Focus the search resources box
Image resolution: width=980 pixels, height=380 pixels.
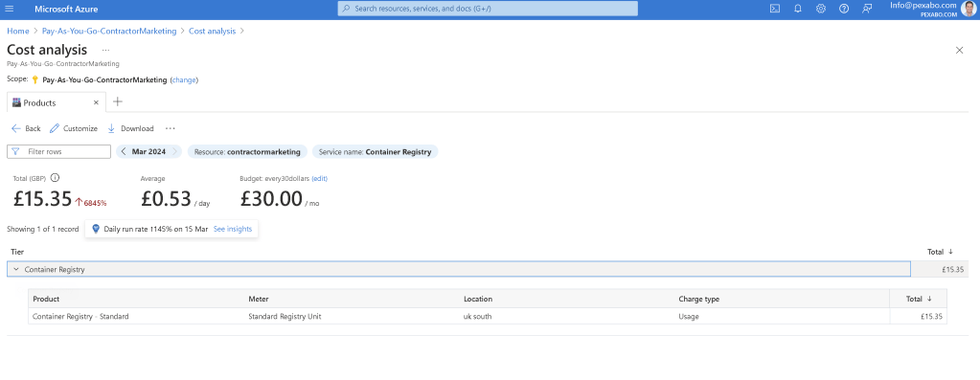(488, 9)
